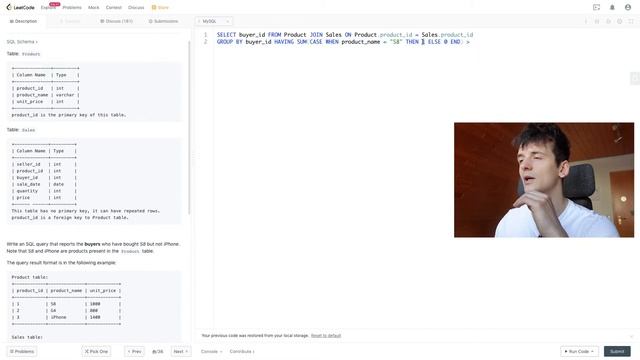
Task: Go to next problem with Next
Action: click(180, 351)
